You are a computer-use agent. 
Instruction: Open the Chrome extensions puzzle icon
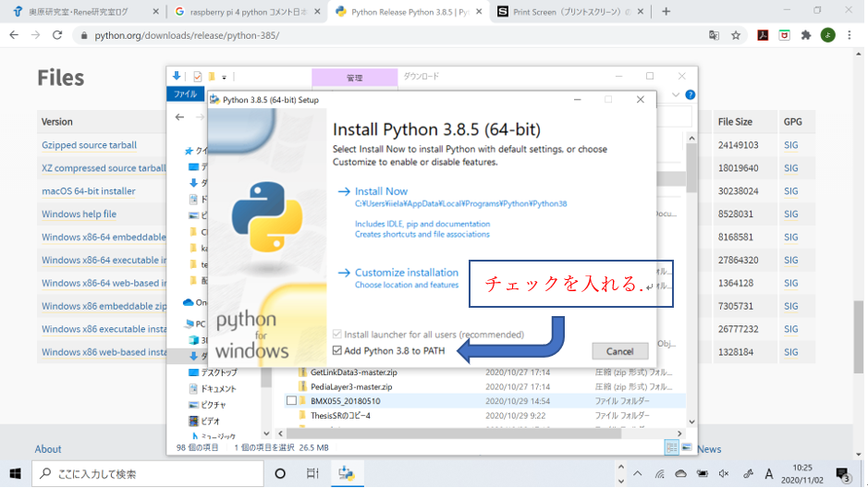point(806,35)
